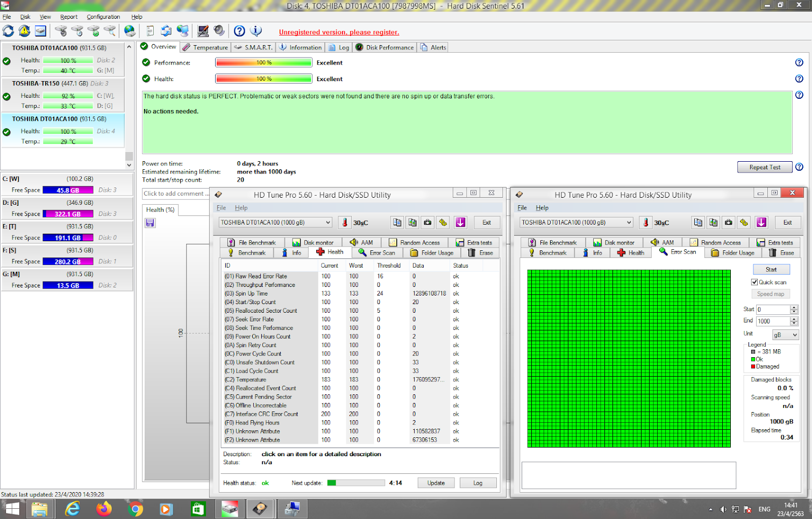Click the camera screenshot icon in Error Scan window
This screenshot has height=519, width=812.
pos(729,222)
